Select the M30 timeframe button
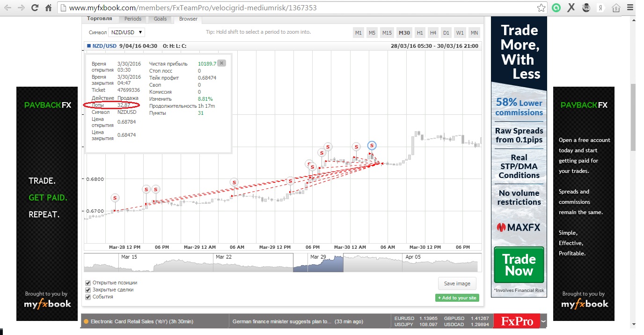This screenshot has width=644, height=335. click(x=404, y=33)
